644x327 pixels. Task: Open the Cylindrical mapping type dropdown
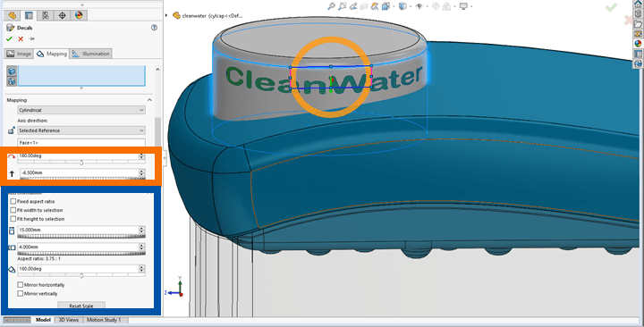(81, 110)
